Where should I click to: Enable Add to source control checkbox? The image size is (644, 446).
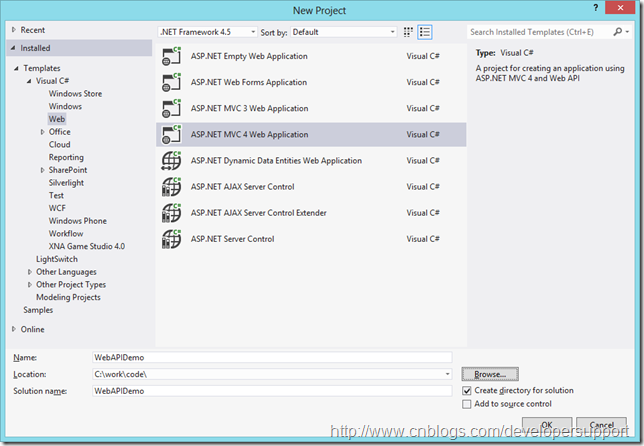pos(467,404)
